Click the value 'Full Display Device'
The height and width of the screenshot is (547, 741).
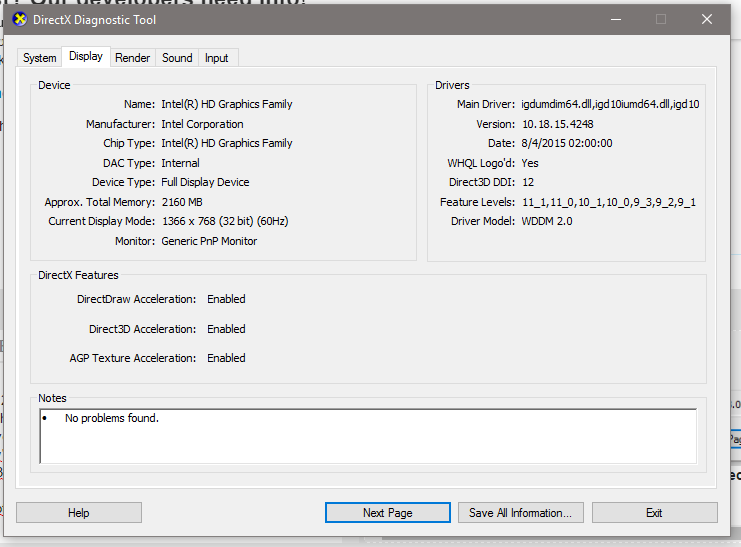pos(205,182)
